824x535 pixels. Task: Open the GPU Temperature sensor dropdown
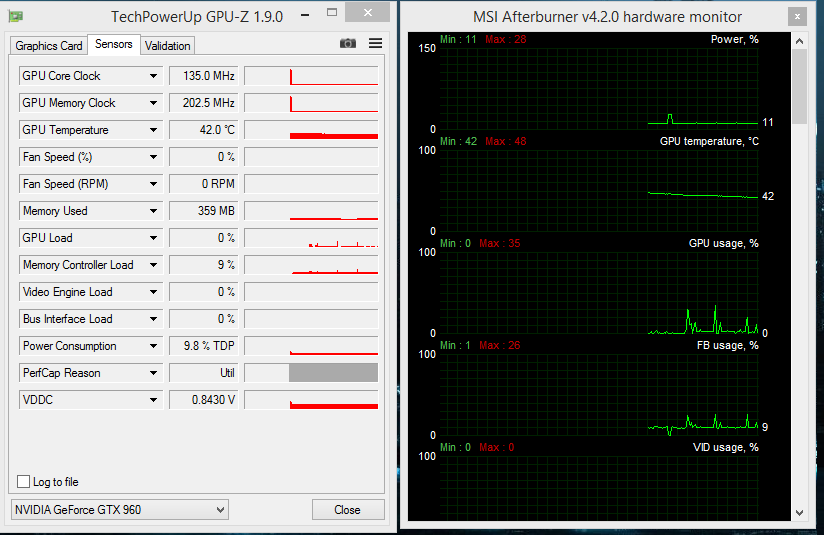(153, 130)
